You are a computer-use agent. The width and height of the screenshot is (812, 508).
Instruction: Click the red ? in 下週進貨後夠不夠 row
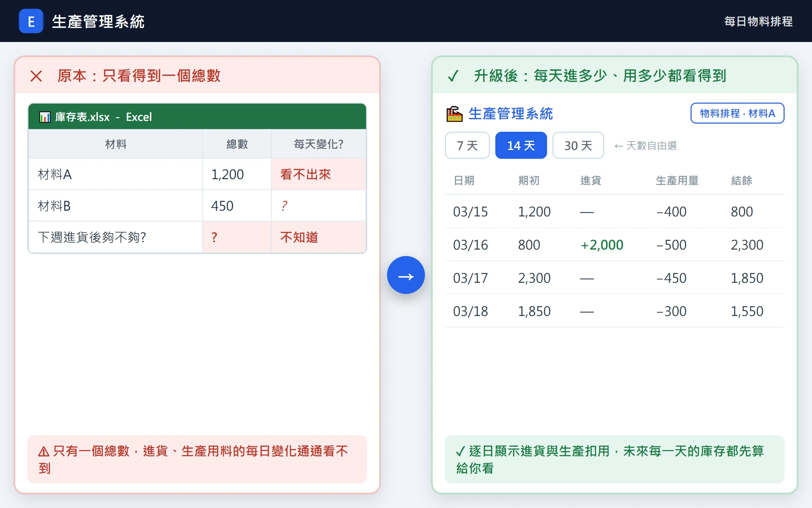[x=237, y=237]
